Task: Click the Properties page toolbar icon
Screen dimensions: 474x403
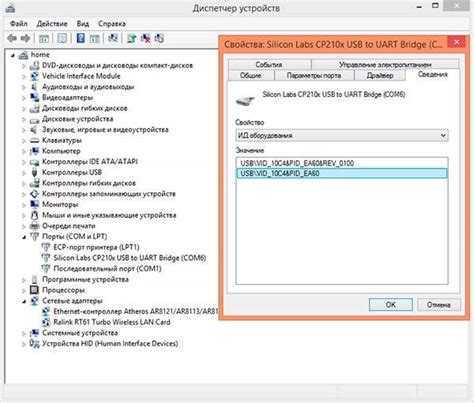Action: coord(62,38)
